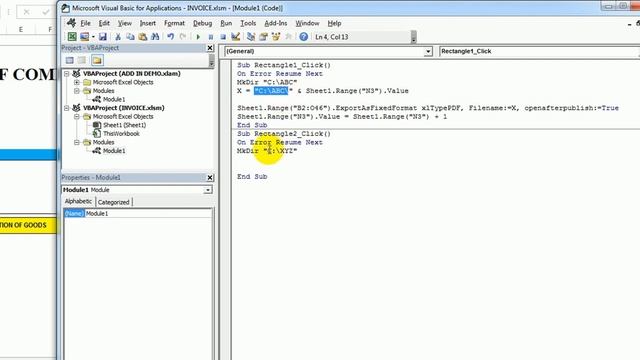
Task: Open the Module1 Module properties dropdown
Action: pyautogui.click(x=208, y=190)
